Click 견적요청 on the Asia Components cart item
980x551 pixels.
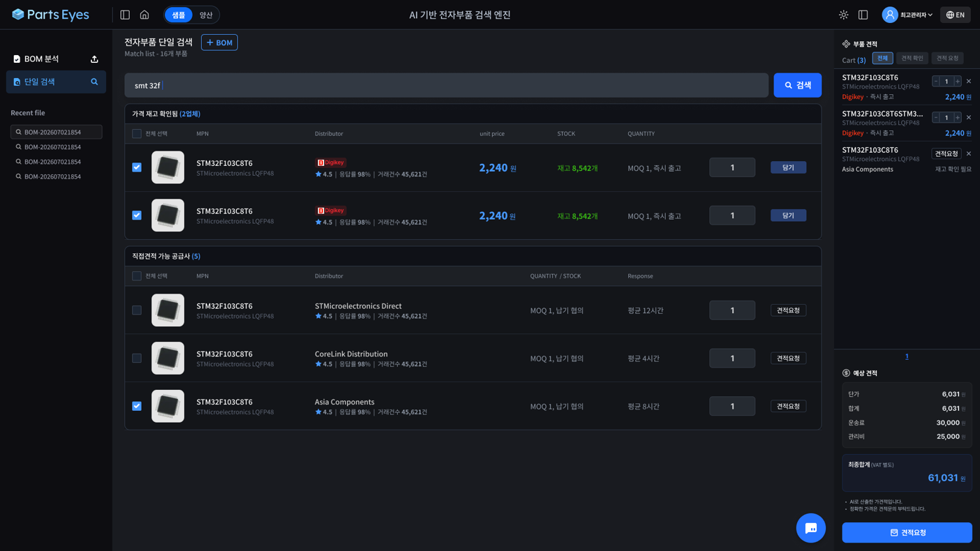tap(946, 153)
